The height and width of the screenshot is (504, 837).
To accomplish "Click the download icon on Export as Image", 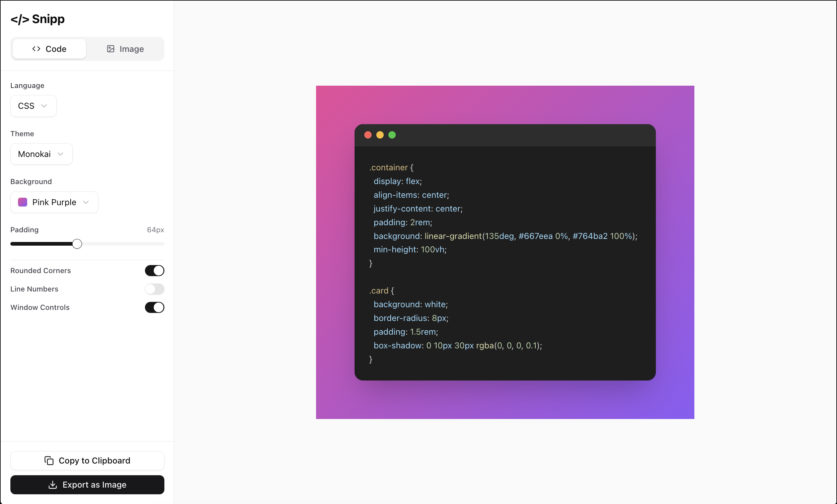I will [53, 485].
